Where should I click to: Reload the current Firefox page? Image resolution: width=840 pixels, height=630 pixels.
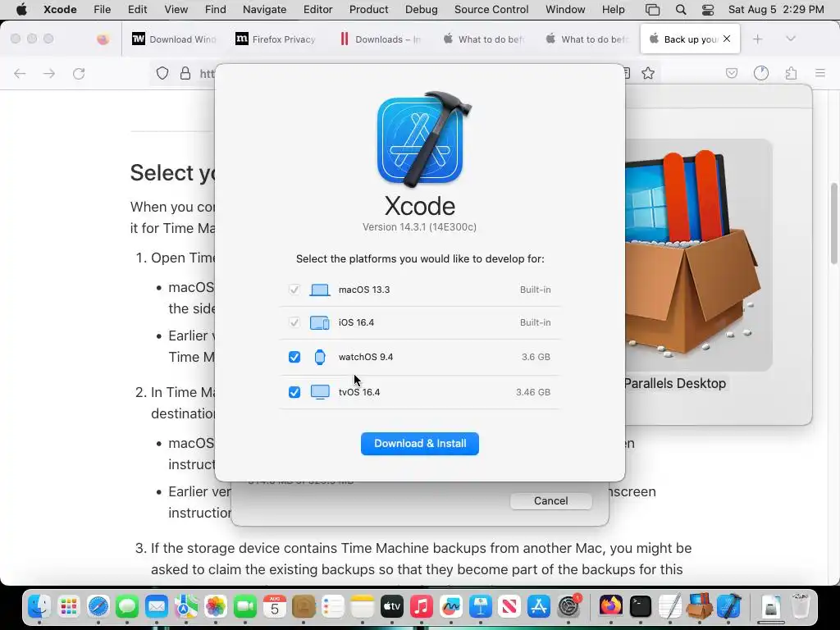79,73
